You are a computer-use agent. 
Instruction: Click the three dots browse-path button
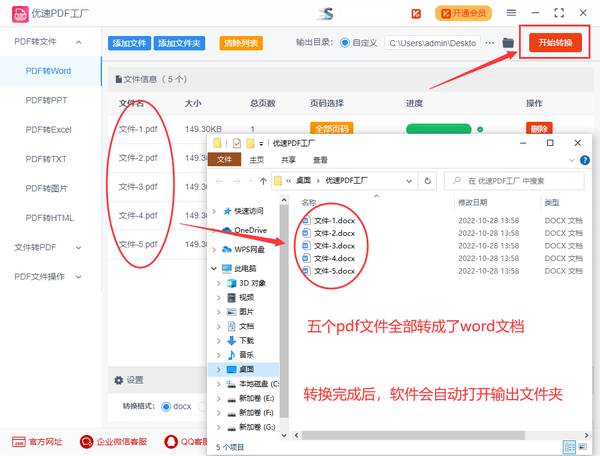(489, 43)
